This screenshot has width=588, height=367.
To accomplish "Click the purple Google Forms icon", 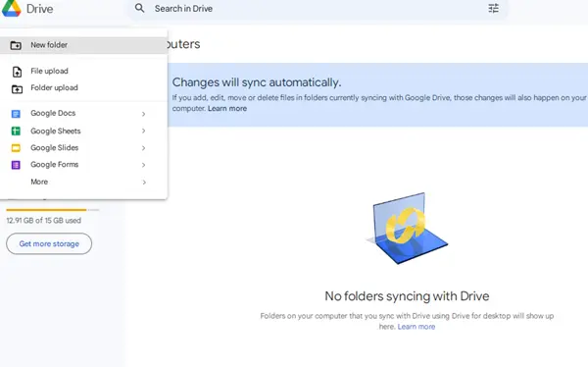I will (16, 165).
